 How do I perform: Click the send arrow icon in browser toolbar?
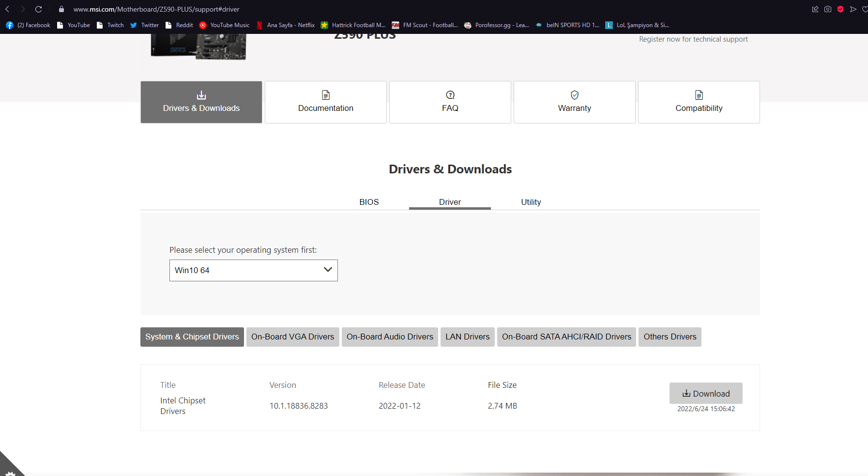[853, 9]
